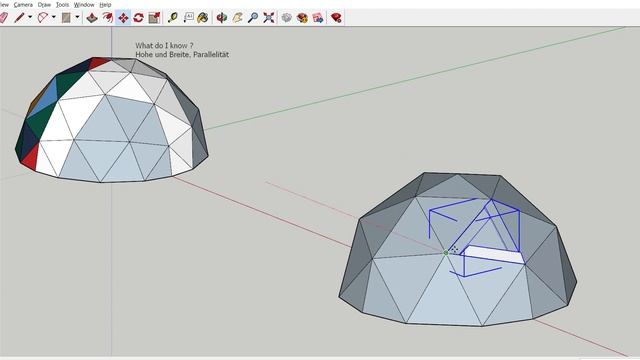Click the Send to LayOut icon
Image resolution: width=640 pixels, height=360 pixels.
pyautogui.click(x=318, y=18)
